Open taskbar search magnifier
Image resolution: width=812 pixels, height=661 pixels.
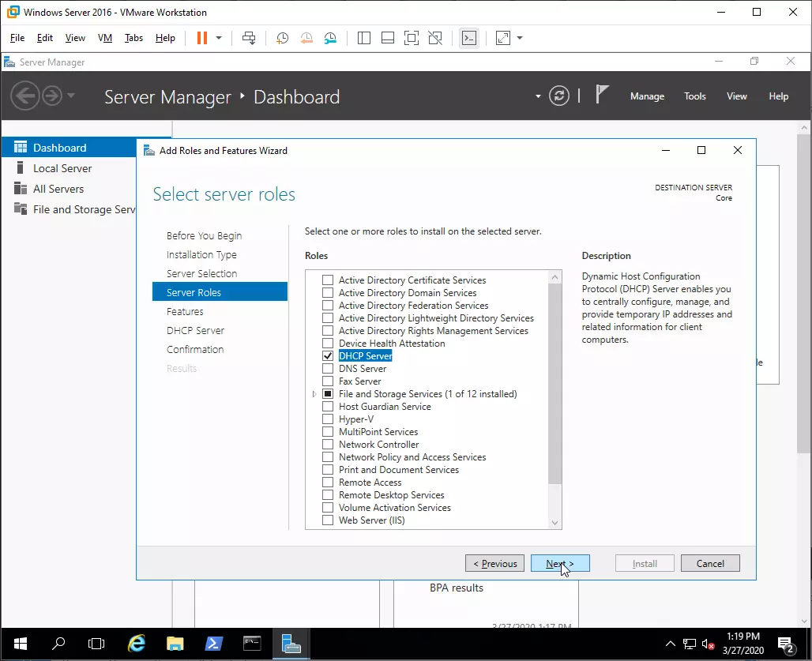tap(58, 644)
